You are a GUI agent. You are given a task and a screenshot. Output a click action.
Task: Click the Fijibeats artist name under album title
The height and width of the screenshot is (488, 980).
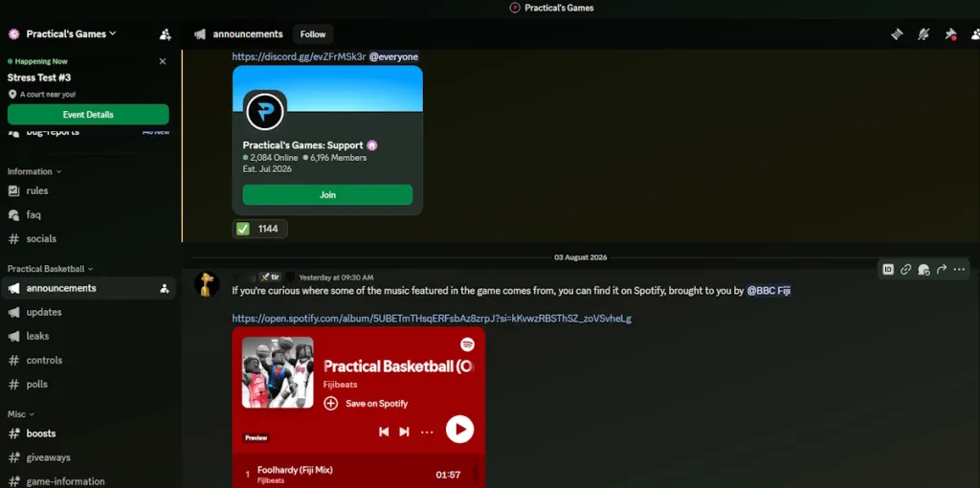tap(341, 385)
